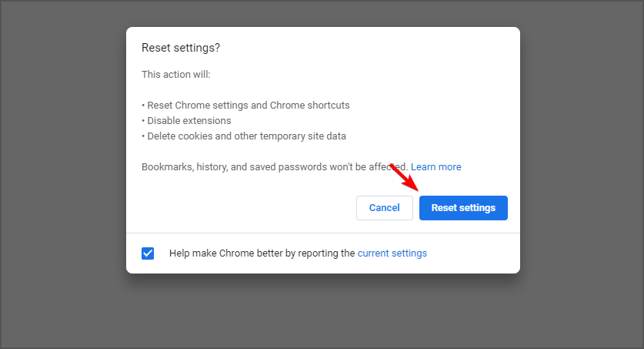Click the "Reset settings?" dialog title
The height and width of the screenshot is (349, 644).
point(181,48)
